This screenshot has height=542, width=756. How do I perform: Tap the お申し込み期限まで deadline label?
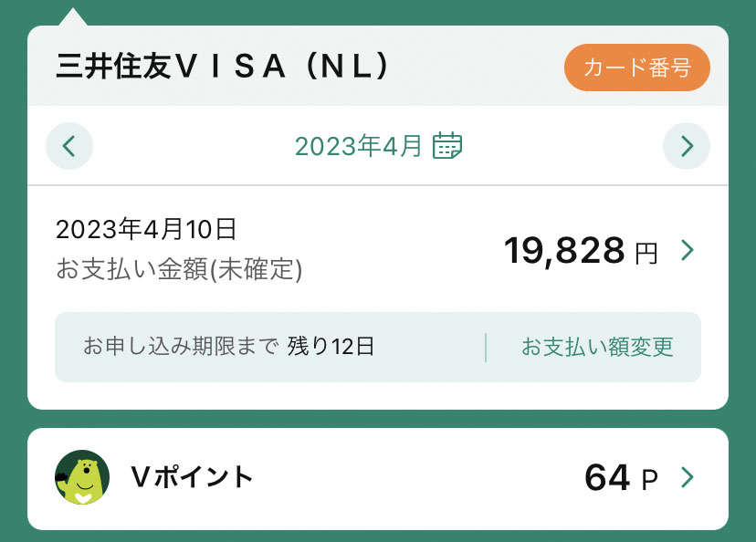(x=180, y=347)
